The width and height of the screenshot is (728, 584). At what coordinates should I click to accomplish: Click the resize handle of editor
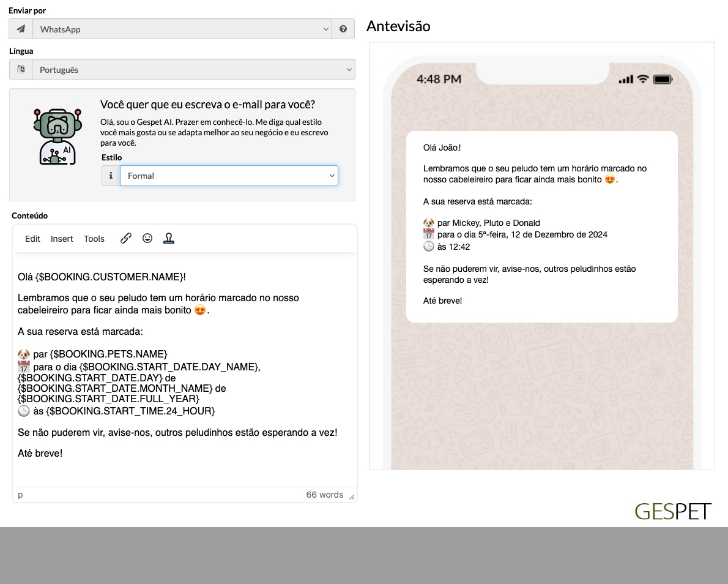[x=352, y=497]
